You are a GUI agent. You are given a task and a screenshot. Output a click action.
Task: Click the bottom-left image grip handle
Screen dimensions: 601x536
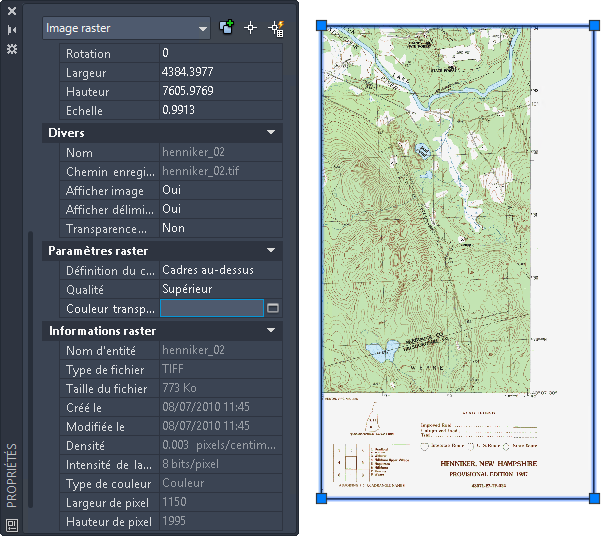pyautogui.click(x=322, y=498)
